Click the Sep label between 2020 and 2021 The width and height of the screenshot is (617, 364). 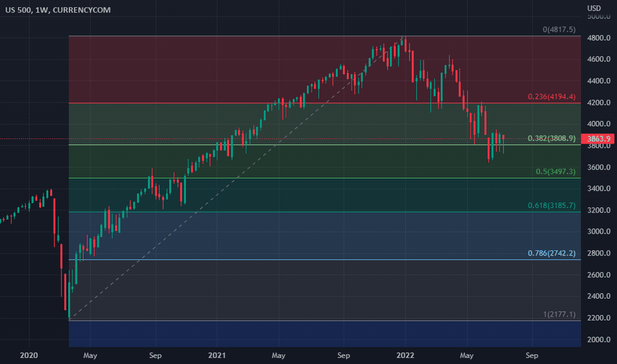pos(156,355)
